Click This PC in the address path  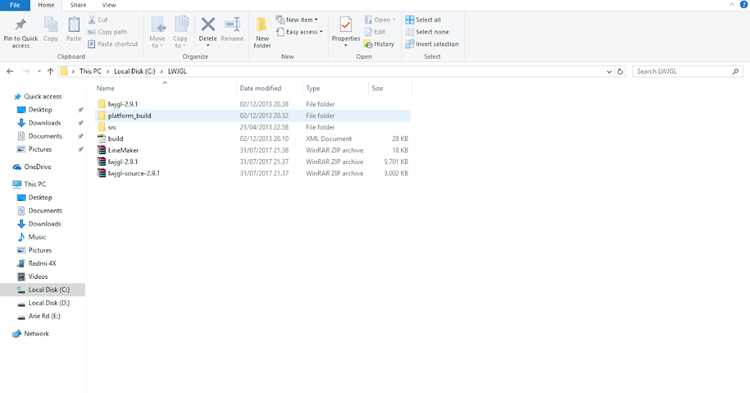click(90, 71)
